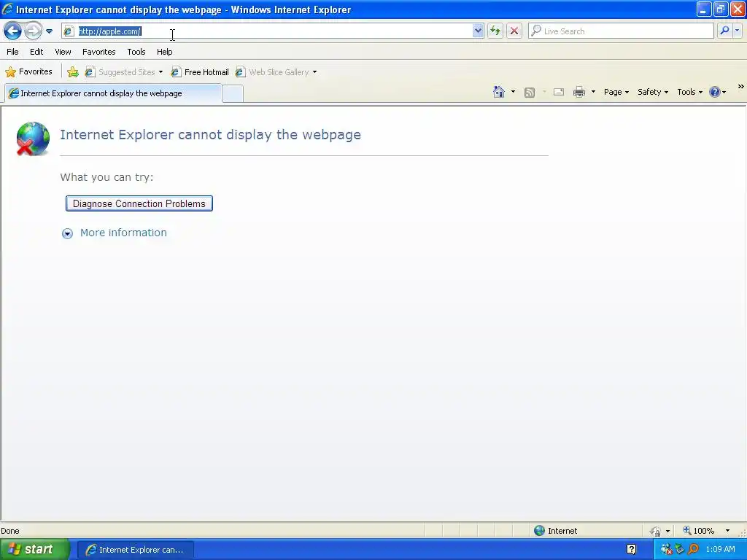The image size is (747, 560).
Task: Click the IE logo in title bar
Action: pos(7,9)
